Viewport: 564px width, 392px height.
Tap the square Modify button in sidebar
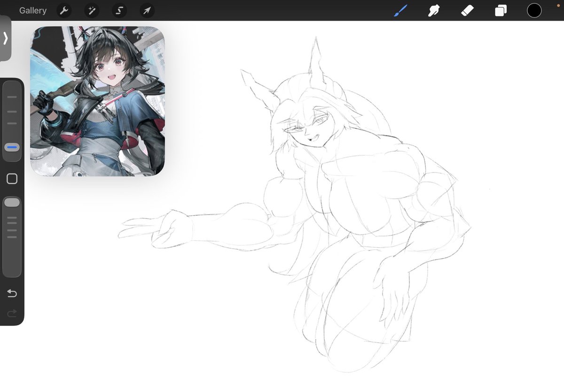(x=12, y=179)
